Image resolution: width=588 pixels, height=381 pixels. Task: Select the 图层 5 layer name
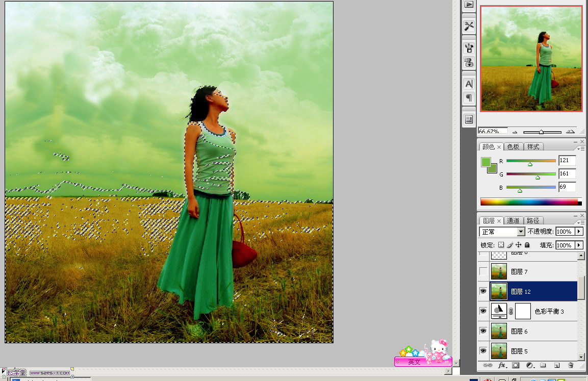point(519,351)
